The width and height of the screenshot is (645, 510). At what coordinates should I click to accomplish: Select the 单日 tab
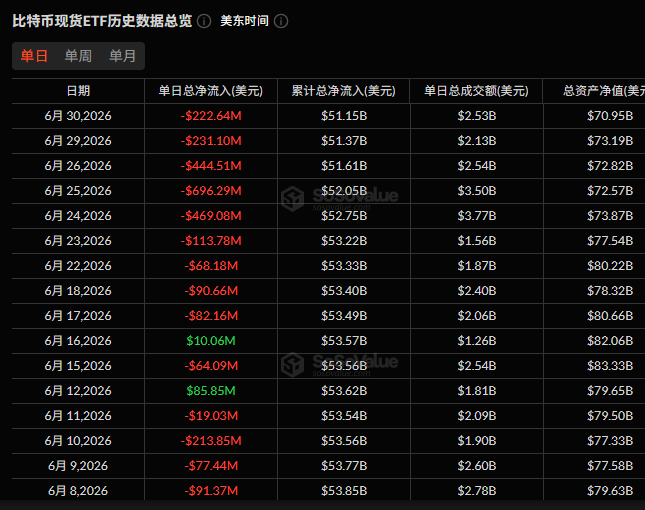(34, 56)
